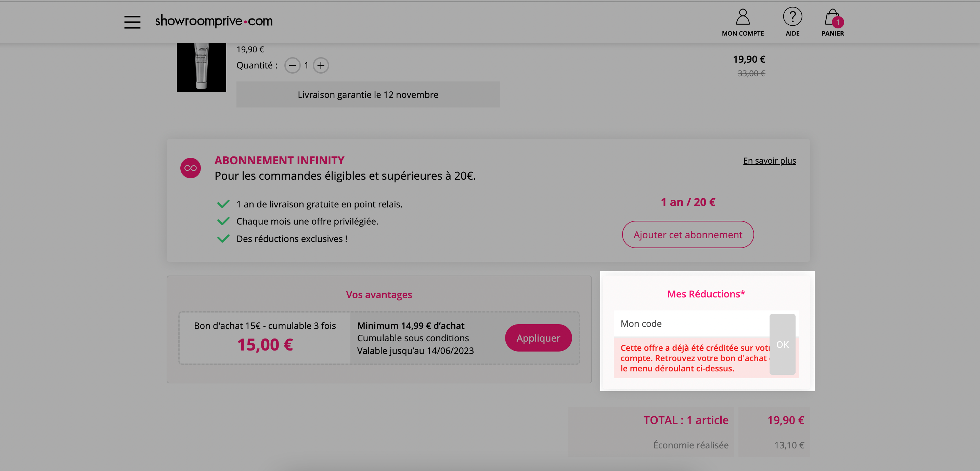Click the Appliquer voucher button
The image size is (980, 471).
tap(538, 338)
